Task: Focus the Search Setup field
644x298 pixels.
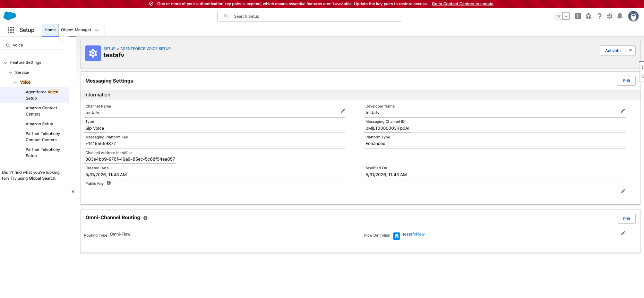Action: coord(310,16)
